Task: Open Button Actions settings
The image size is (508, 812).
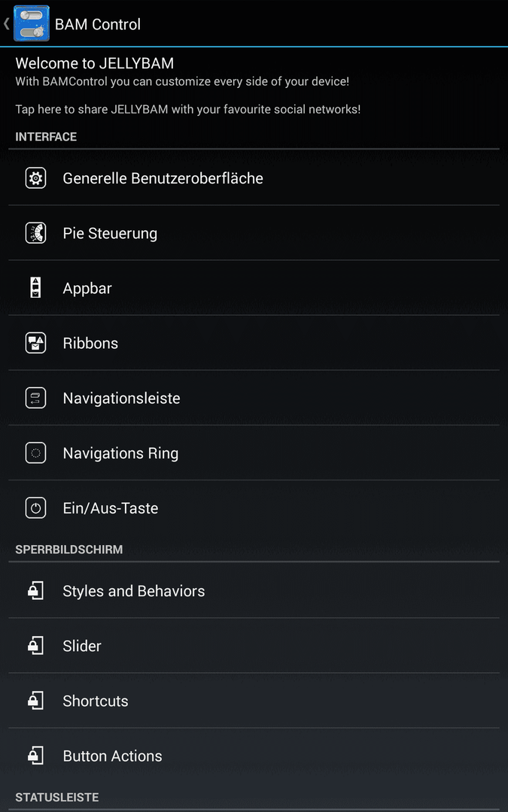Action: coord(254,756)
